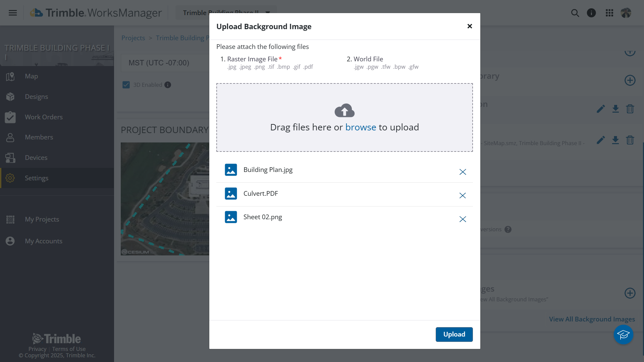This screenshot has width=644, height=362.
Task: Open the Map section in sidebar
Action: tap(57, 76)
